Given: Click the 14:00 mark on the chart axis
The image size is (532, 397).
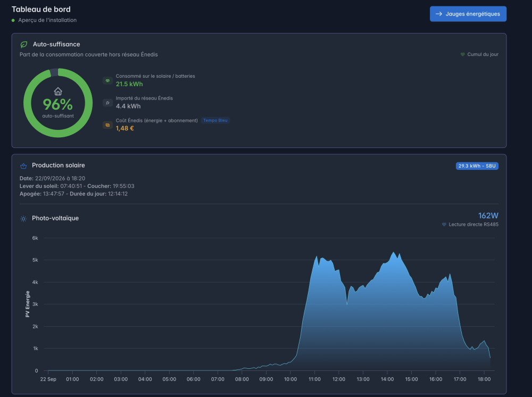Looking at the screenshot, I should click(x=387, y=379).
